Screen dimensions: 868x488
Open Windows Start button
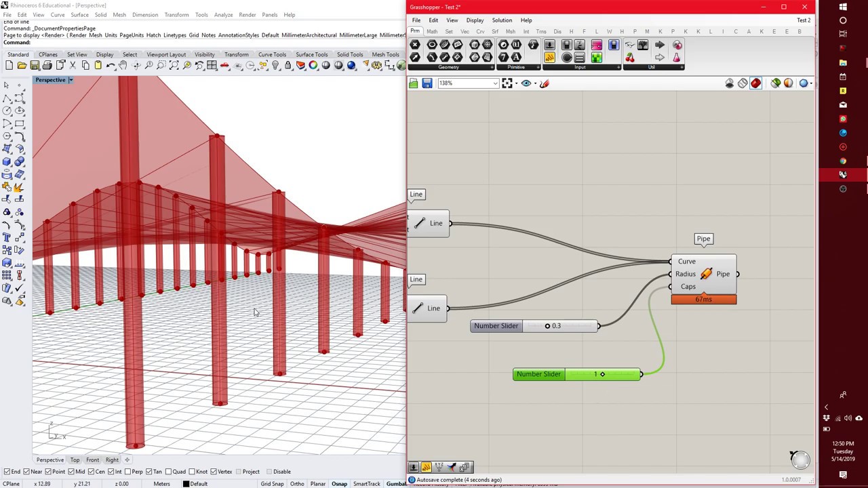843,7
